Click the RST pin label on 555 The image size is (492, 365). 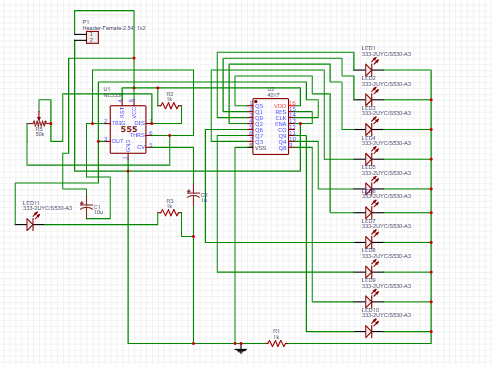click(122, 112)
